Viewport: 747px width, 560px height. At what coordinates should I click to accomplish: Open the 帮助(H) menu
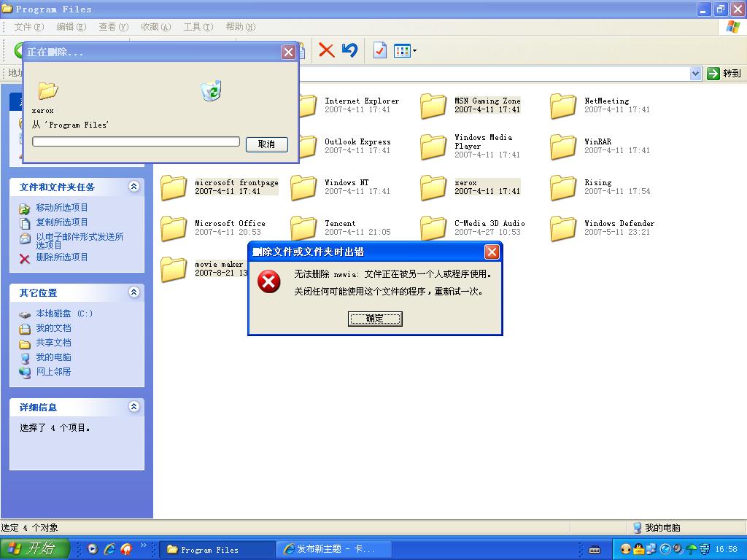(241, 27)
